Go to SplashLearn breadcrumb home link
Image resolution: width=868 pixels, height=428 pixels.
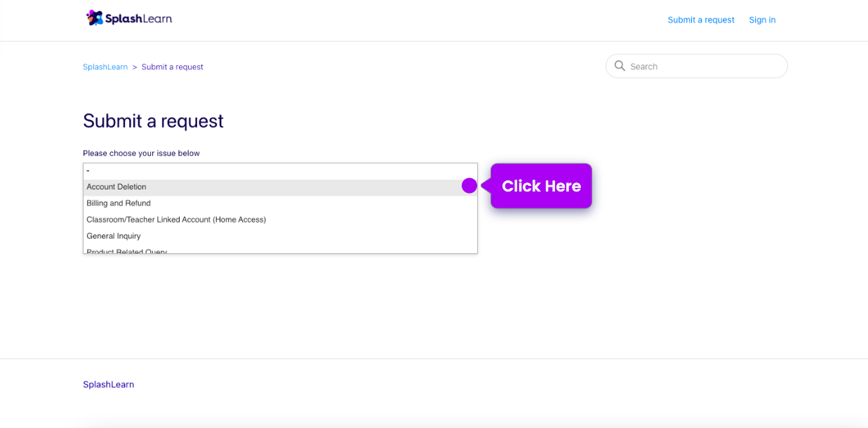point(105,67)
